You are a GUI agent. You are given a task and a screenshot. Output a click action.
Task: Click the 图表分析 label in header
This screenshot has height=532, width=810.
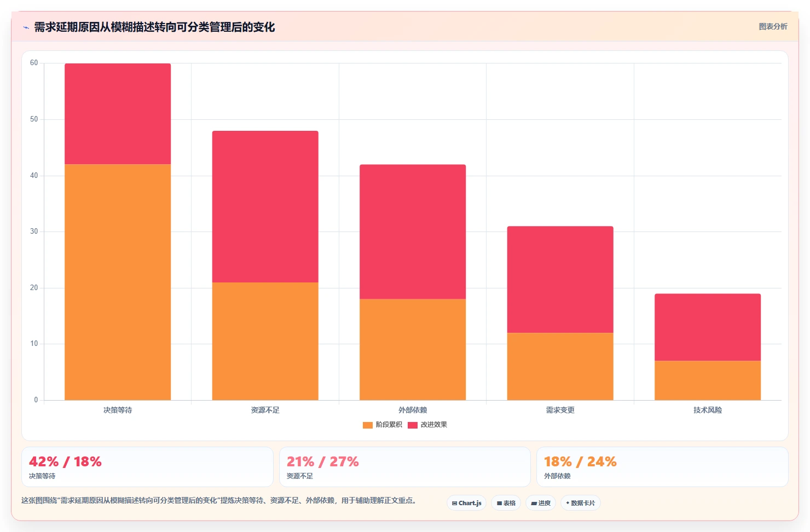pos(773,26)
